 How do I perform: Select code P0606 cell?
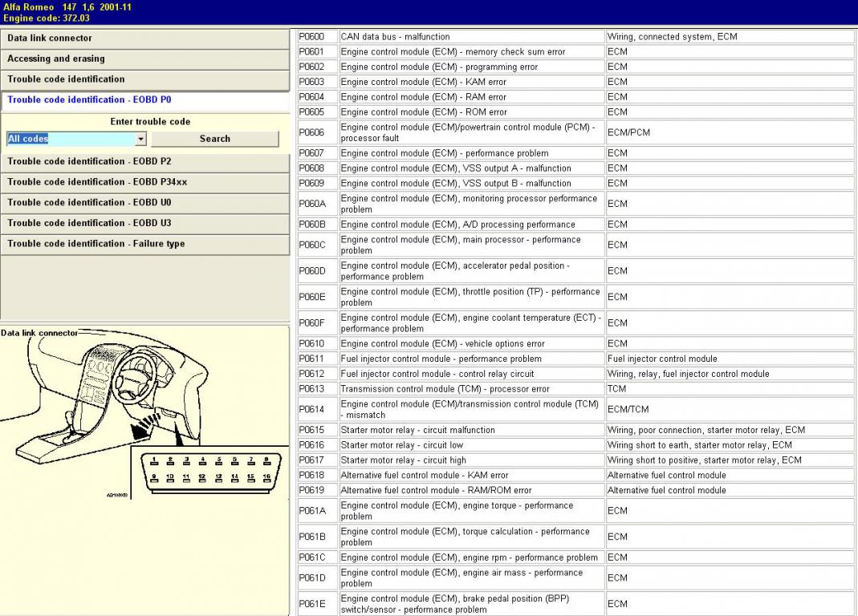(317, 132)
